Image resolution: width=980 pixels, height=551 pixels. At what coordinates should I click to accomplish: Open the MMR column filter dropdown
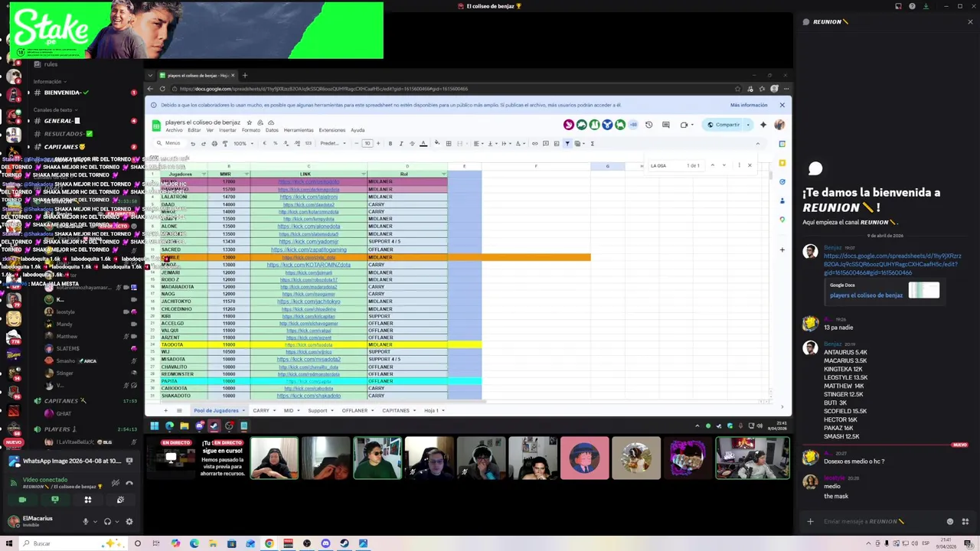[x=247, y=174]
